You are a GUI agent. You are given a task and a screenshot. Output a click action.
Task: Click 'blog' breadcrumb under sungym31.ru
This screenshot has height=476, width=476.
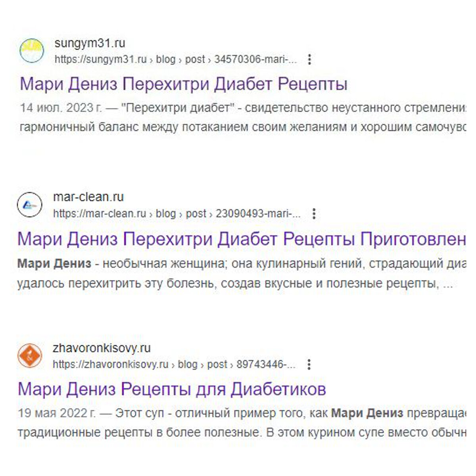click(166, 59)
